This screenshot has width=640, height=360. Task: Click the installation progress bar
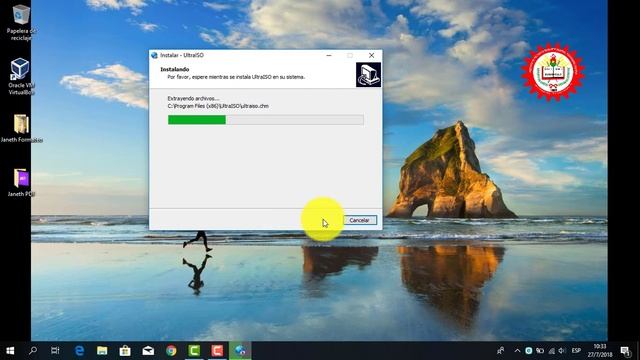tap(266, 120)
